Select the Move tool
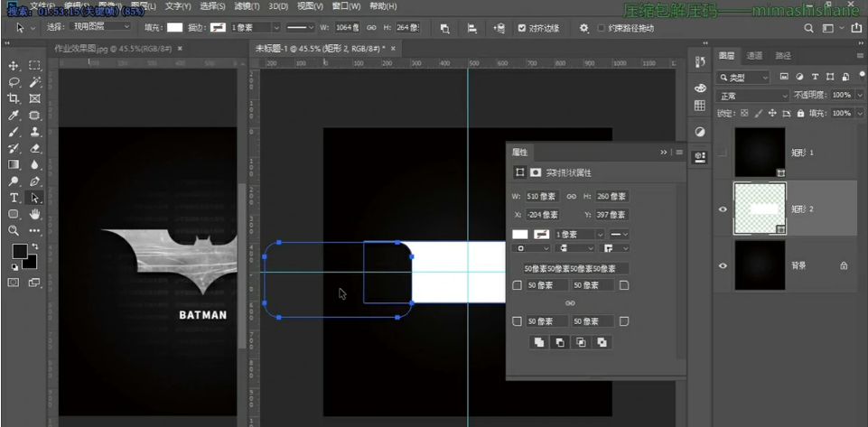Screen dimensions: 868x427 (x=14, y=66)
